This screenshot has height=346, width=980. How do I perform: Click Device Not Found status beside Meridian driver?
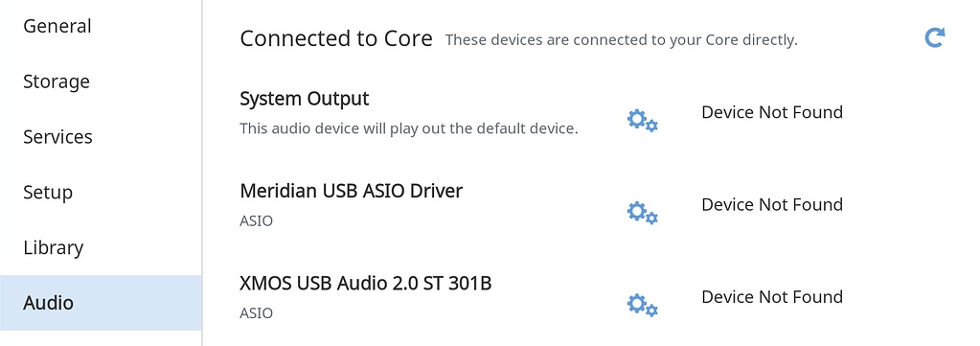click(x=772, y=204)
